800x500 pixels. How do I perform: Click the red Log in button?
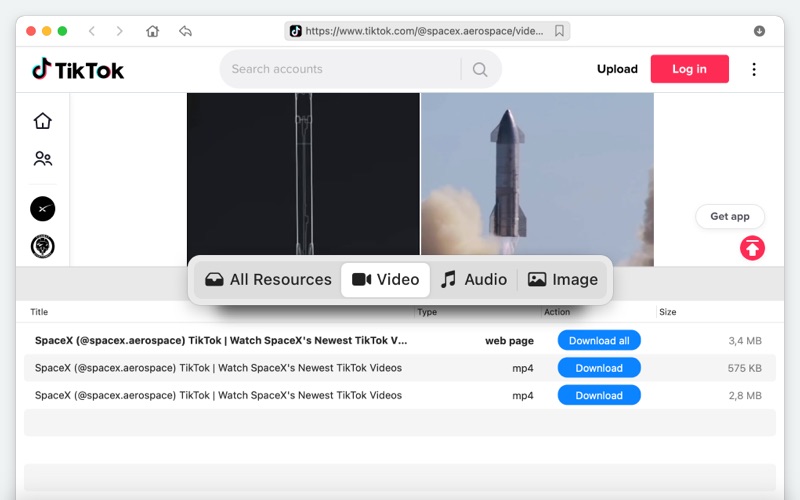pyautogui.click(x=689, y=69)
